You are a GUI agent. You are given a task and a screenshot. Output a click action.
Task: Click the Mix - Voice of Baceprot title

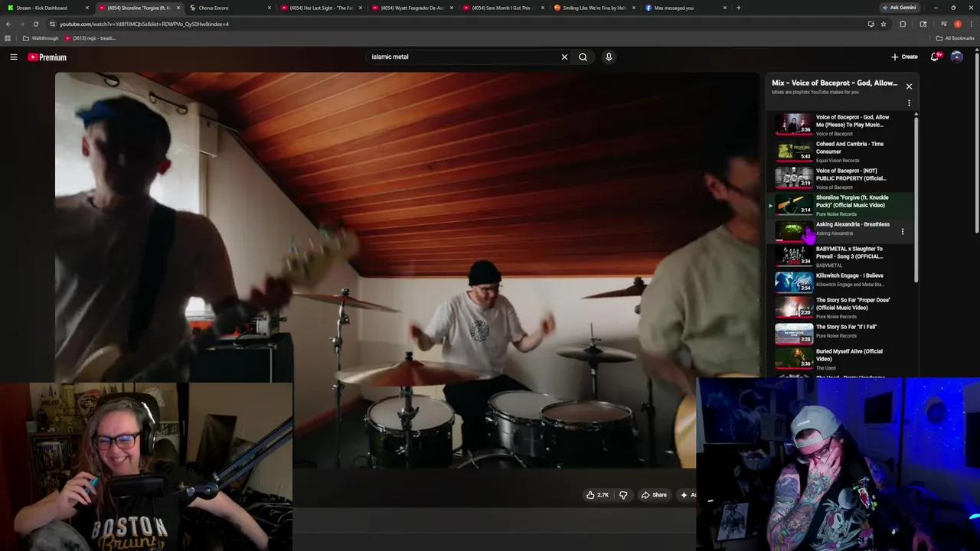pyautogui.click(x=835, y=83)
